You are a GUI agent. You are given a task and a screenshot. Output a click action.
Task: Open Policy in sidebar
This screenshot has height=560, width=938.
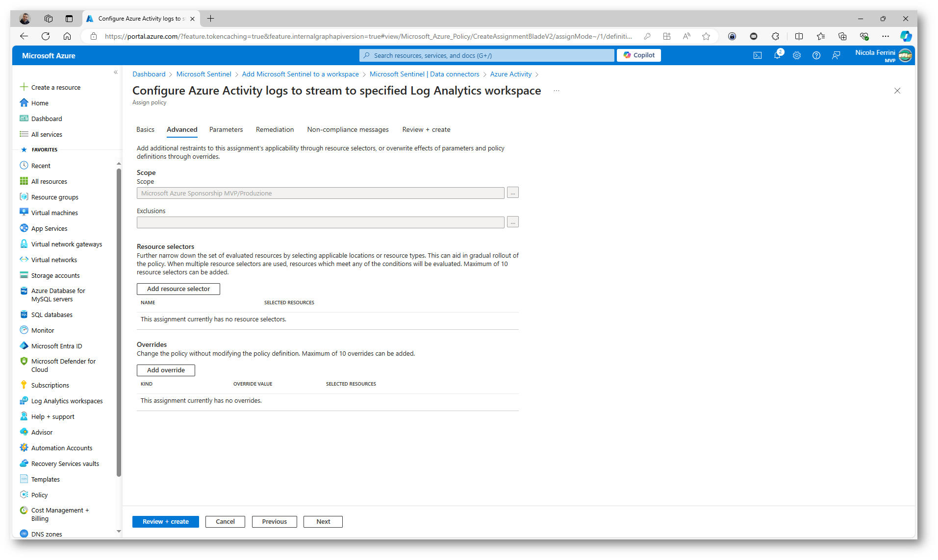39,495
